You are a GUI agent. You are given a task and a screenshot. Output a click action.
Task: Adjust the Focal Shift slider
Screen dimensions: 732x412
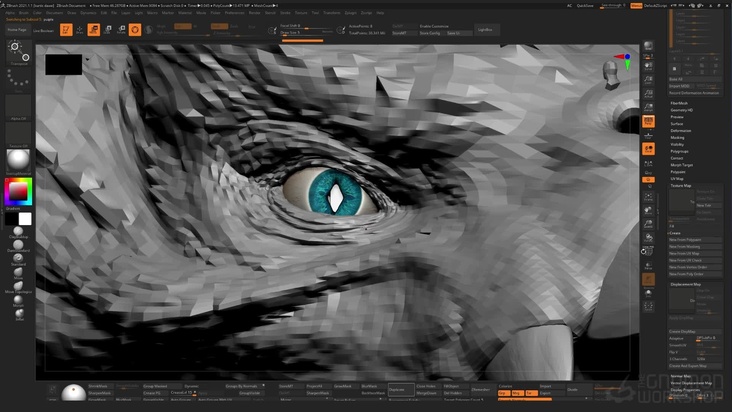pyautogui.click(x=307, y=26)
